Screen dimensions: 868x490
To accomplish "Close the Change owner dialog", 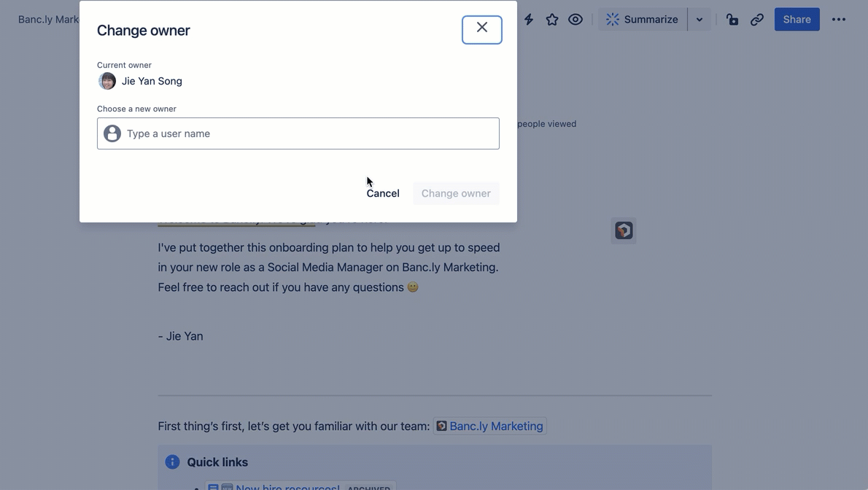I will (x=481, y=29).
